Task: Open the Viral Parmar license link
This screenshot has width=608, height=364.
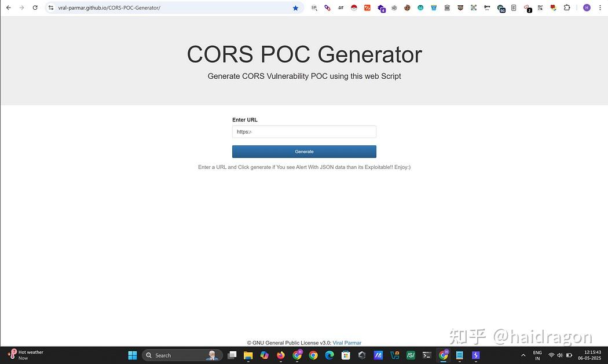Action: tap(346, 343)
